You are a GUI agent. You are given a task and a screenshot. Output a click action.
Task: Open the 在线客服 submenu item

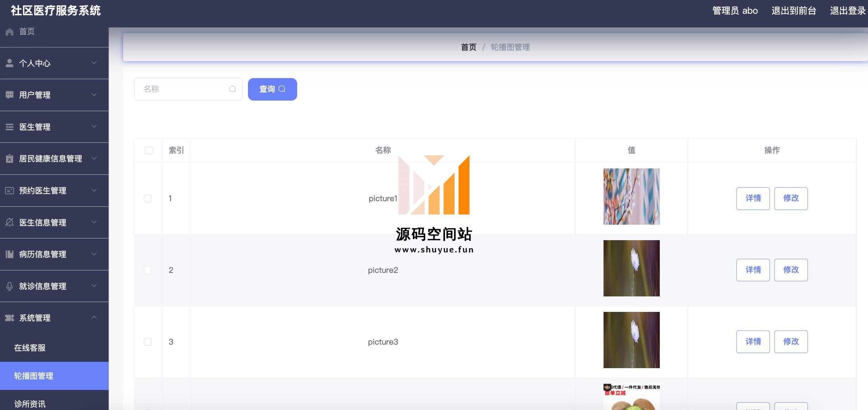[54, 348]
